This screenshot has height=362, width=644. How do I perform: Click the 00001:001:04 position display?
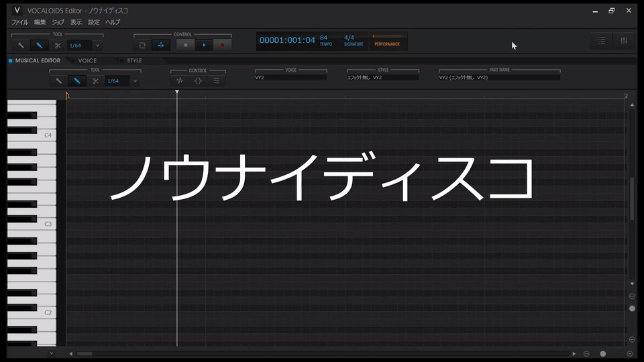click(287, 40)
